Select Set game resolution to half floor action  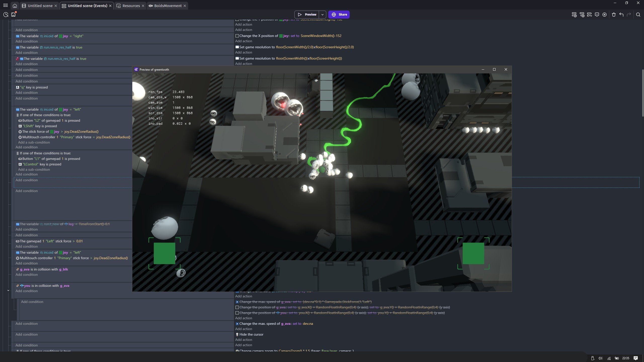click(295, 47)
